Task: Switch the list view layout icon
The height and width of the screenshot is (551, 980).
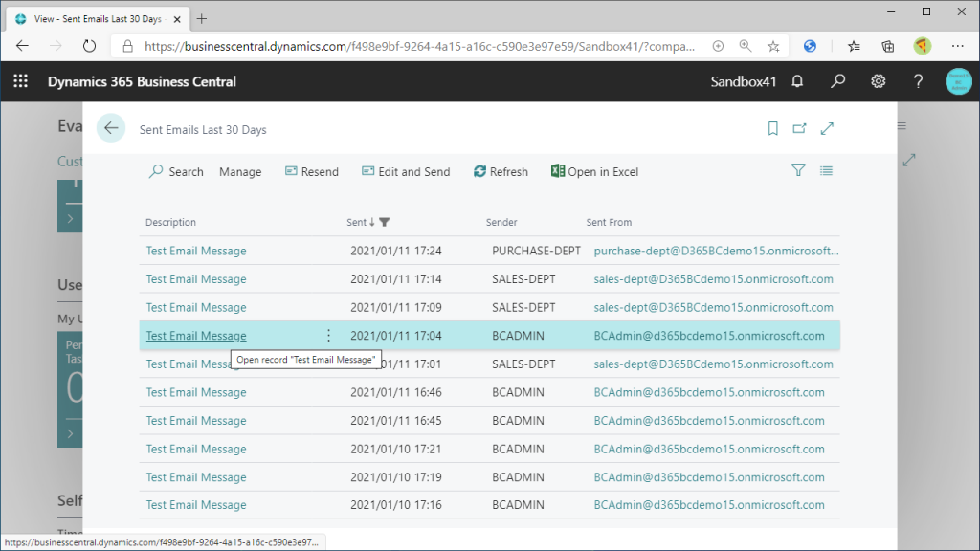Action: point(826,170)
